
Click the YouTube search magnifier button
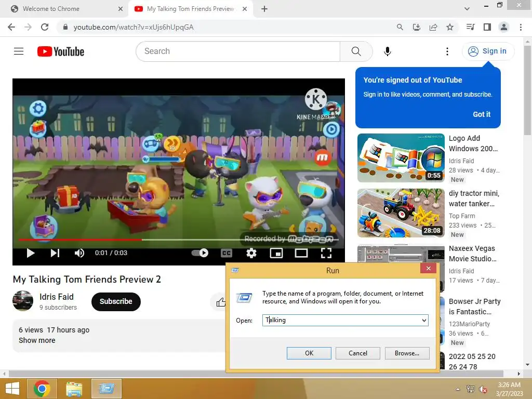(356, 51)
